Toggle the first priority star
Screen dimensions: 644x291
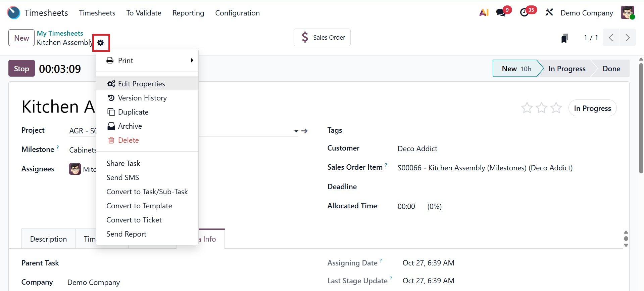[527, 108]
